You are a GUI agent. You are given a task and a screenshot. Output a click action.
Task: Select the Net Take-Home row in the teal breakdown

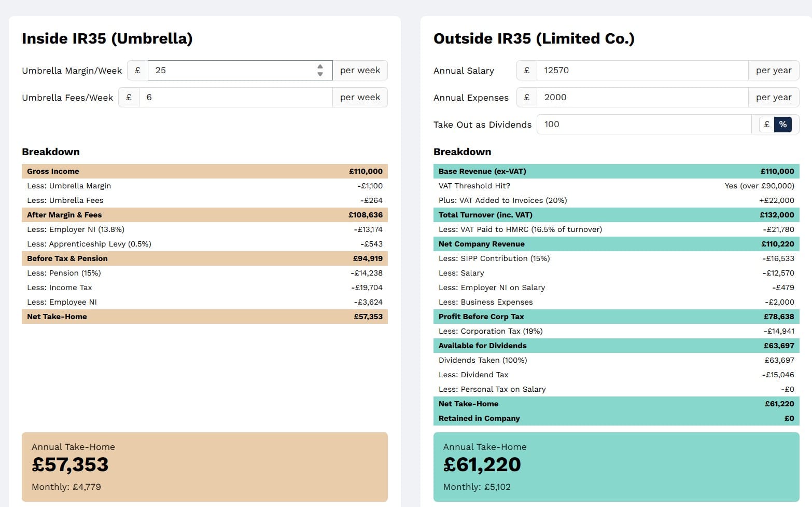click(615, 404)
